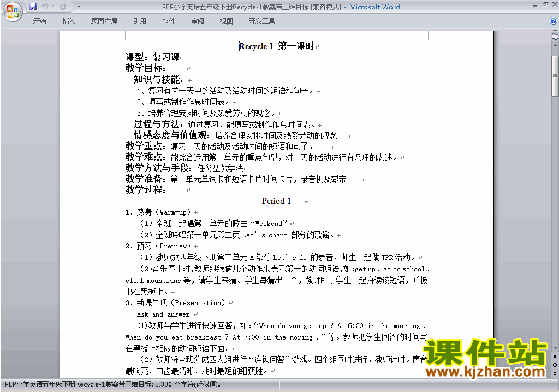Go to previous page double-arrow button
Image resolution: width=559 pixels, height=392 pixels.
[x=555, y=357]
